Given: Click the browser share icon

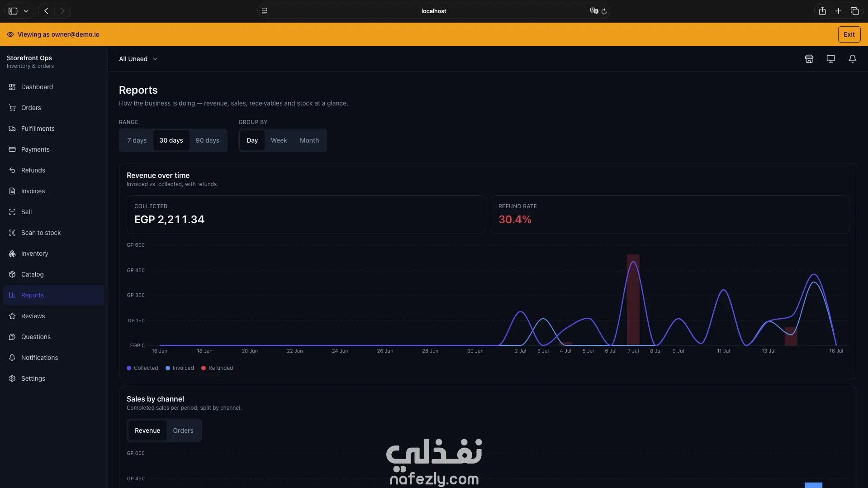Looking at the screenshot, I should [x=822, y=11].
